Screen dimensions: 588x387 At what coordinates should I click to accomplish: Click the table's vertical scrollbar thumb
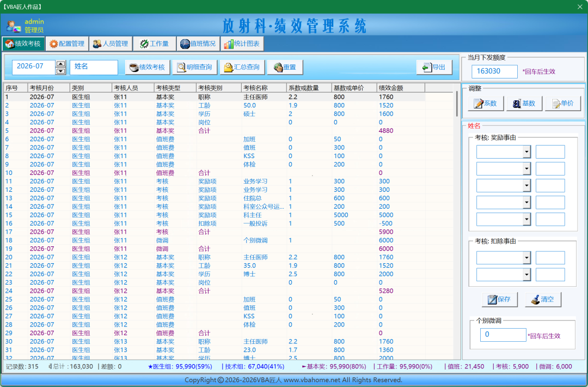457,104
